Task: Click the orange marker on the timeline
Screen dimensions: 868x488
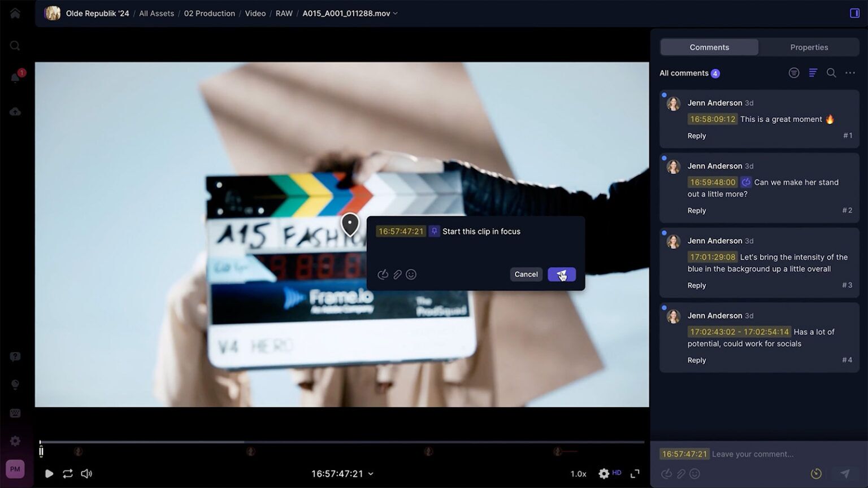Action: click(557, 451)
